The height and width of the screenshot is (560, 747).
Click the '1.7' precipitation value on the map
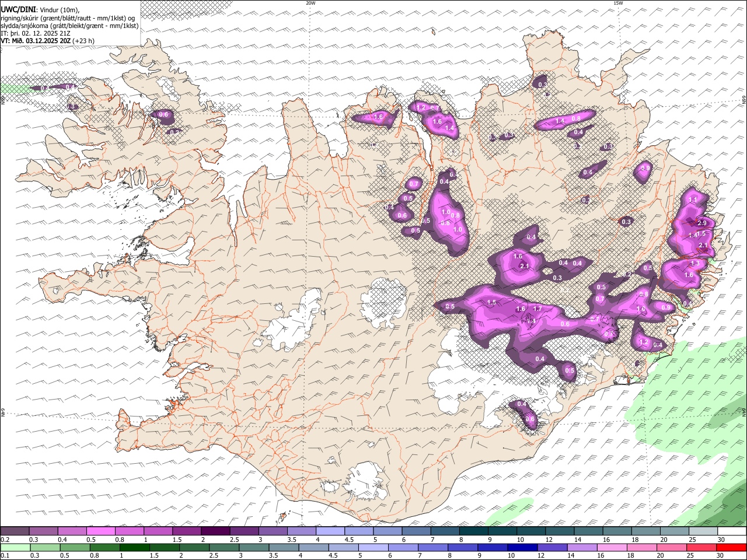537,309
